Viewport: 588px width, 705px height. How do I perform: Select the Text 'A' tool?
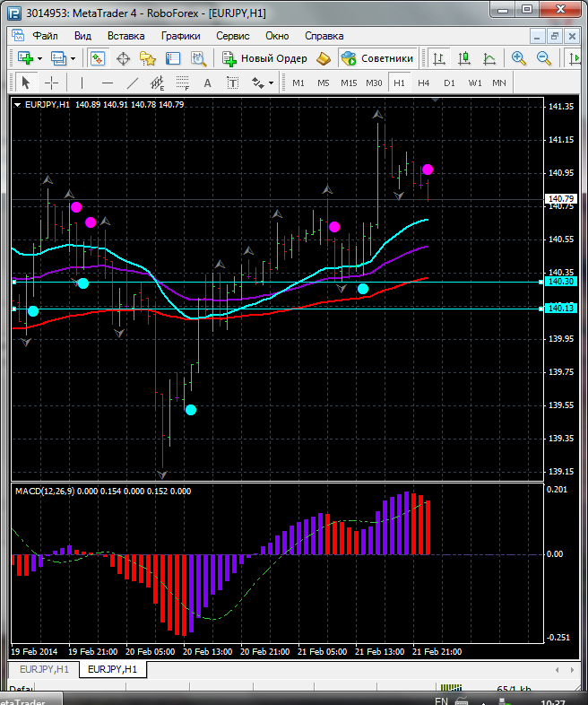click(x=208, y=83)
